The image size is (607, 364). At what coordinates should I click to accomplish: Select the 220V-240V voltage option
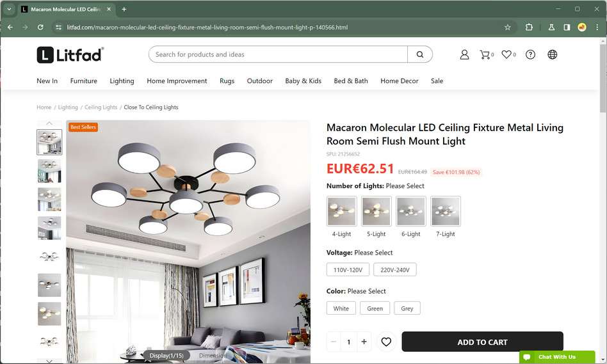coord(395,269)
